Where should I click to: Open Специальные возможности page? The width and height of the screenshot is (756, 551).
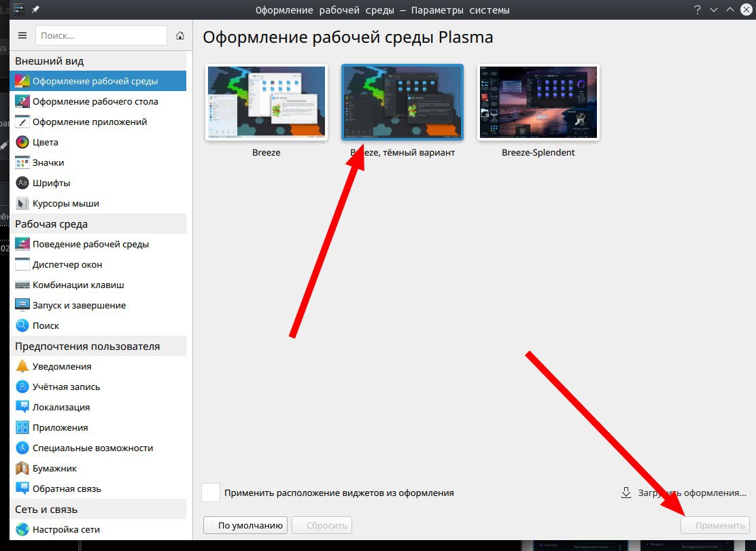coord(98,448)
